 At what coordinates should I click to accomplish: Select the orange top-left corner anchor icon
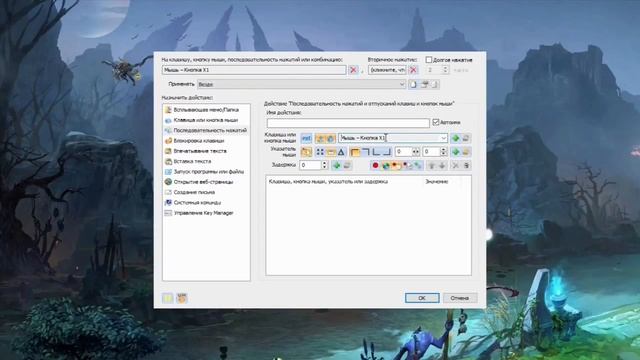coord(355,152)
